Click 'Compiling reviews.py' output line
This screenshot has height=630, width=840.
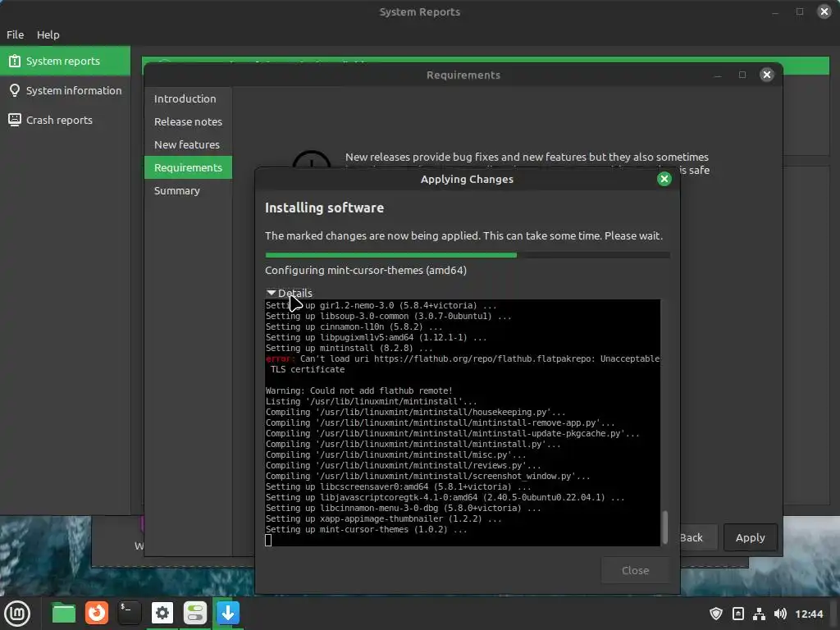404,466
